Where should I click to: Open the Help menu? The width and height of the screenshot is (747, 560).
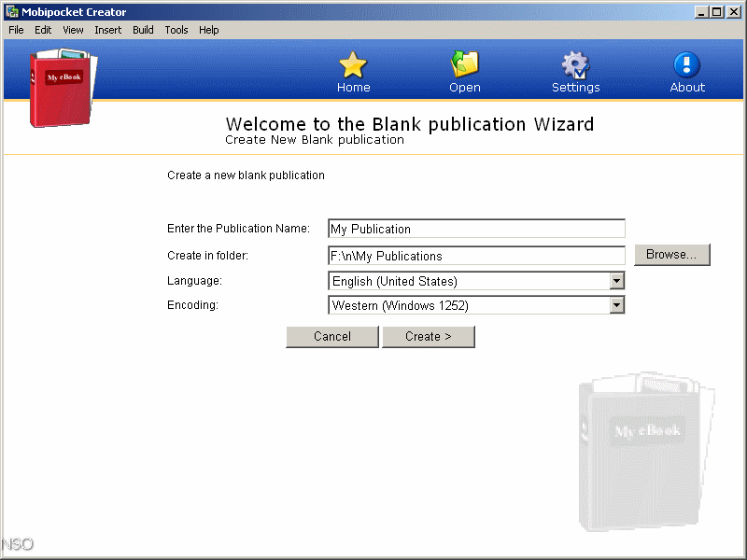[208, 29]
